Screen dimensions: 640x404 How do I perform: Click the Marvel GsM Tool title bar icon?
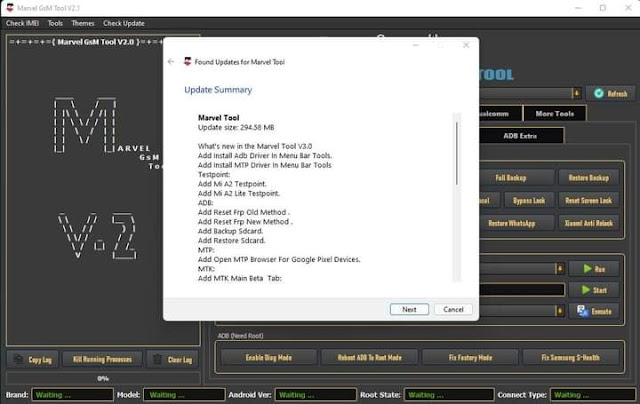[x=10, y=8]
